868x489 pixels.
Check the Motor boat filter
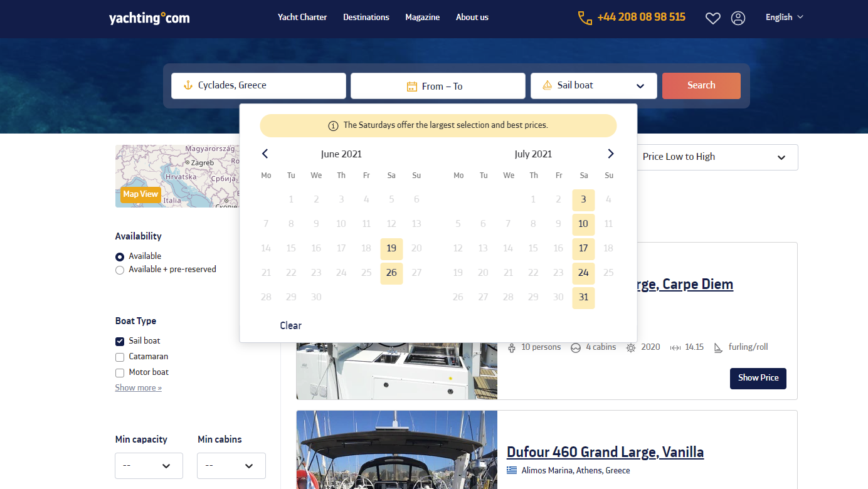point(119,372)
